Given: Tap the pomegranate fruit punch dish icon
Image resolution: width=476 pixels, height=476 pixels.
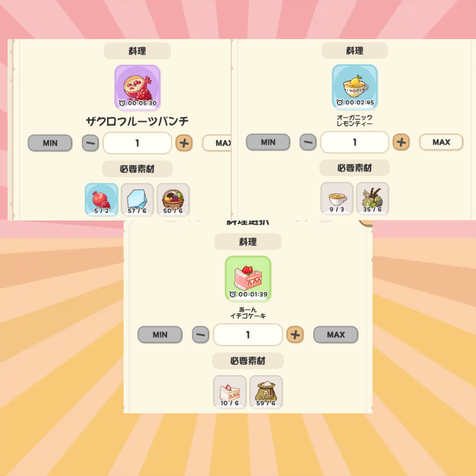Looking at the screenshot, I should [x=137, y=88].
